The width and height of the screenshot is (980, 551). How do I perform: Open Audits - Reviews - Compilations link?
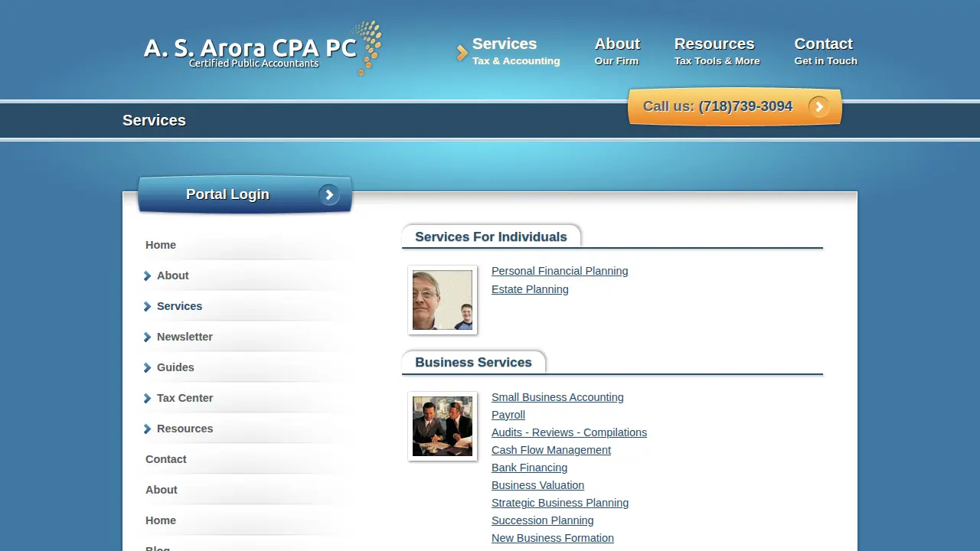pos(569,432)
